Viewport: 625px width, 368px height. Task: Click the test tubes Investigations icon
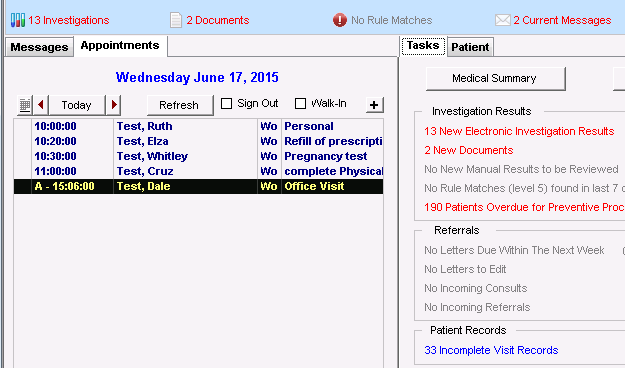point(18,20)
